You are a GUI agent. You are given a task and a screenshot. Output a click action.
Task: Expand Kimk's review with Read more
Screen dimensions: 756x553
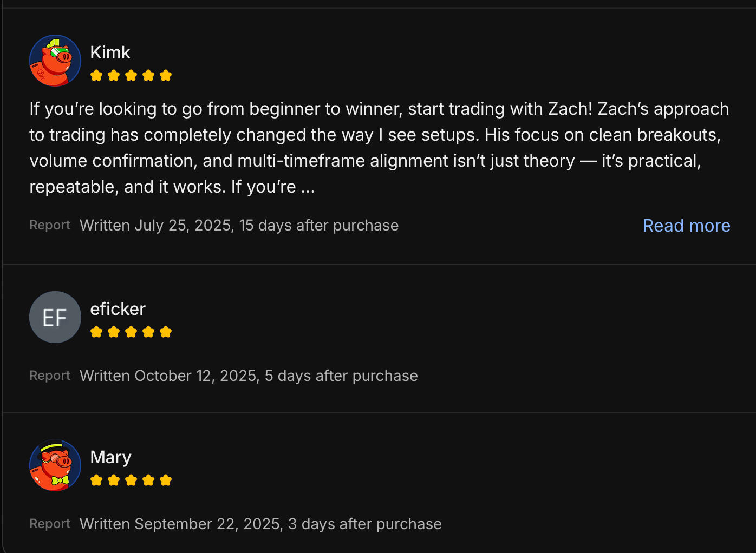point(686,226)
